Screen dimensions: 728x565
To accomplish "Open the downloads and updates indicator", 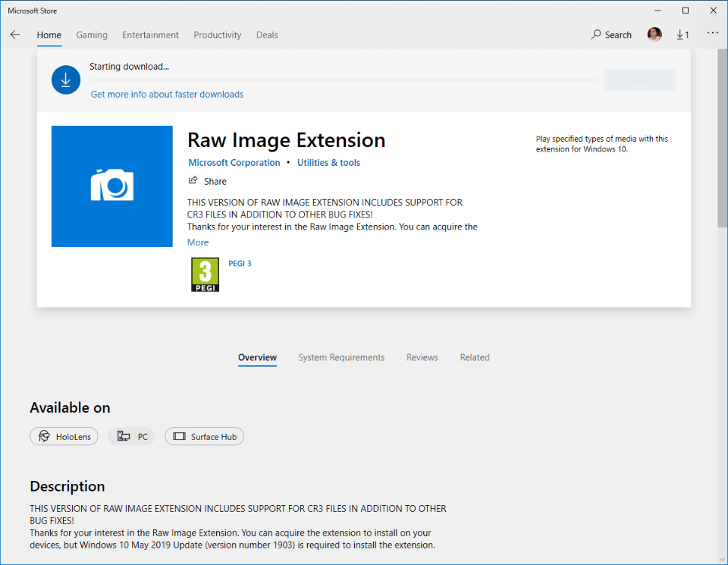I will coord(682,35).
